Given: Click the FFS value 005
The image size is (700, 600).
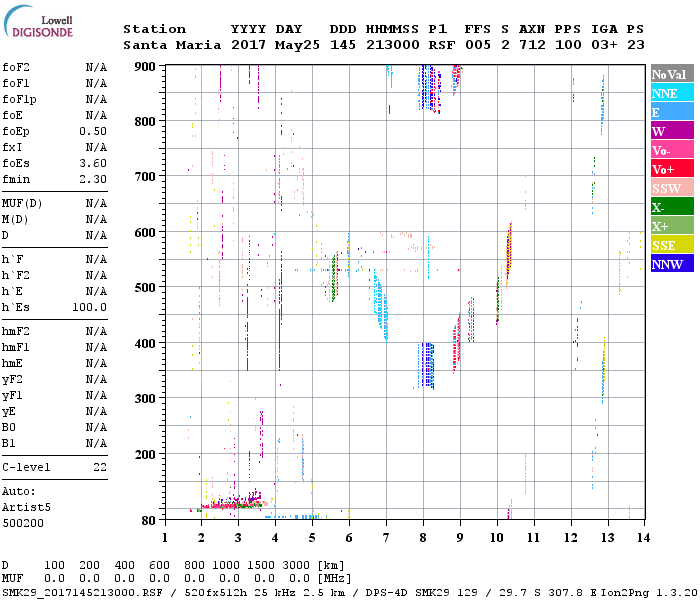Looking at the screenshot, I should (x=478, y=45).
